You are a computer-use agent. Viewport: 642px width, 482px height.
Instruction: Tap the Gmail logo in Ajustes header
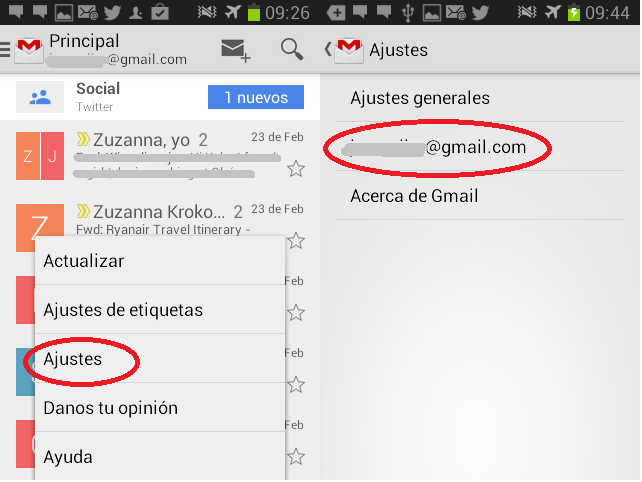349,50
